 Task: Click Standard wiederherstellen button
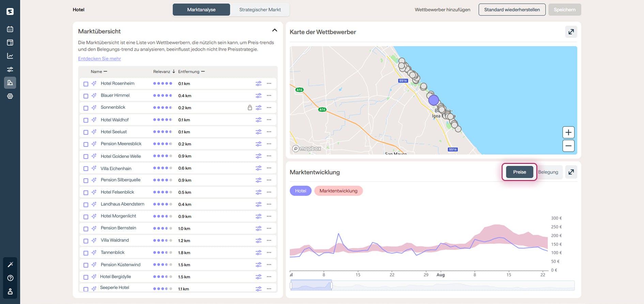pyautogui.click(x=512, y=10)
